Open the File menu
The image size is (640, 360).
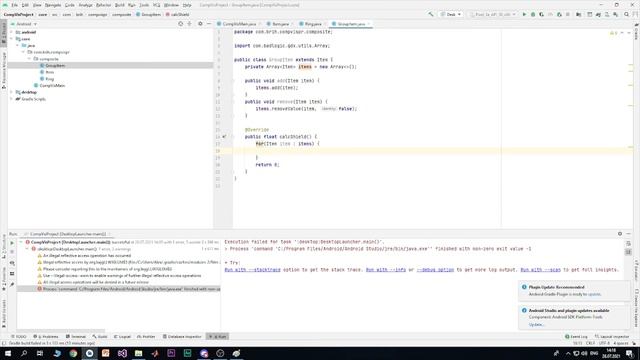[x=14, y=5]
